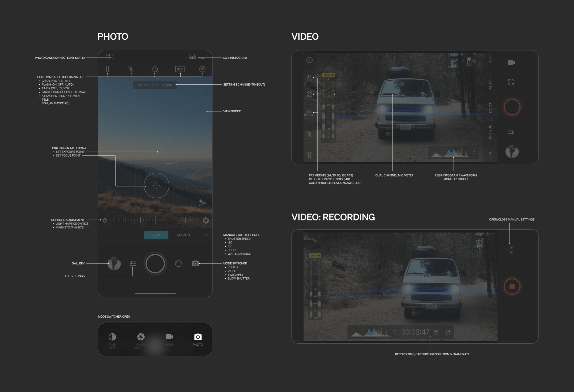Tap the -09.27 dB meter label in Recording

point(315,256)
